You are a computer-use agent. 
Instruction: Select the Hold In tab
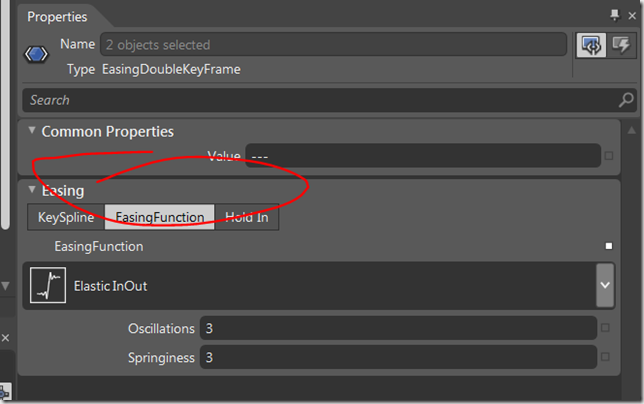tap(247, 217)
